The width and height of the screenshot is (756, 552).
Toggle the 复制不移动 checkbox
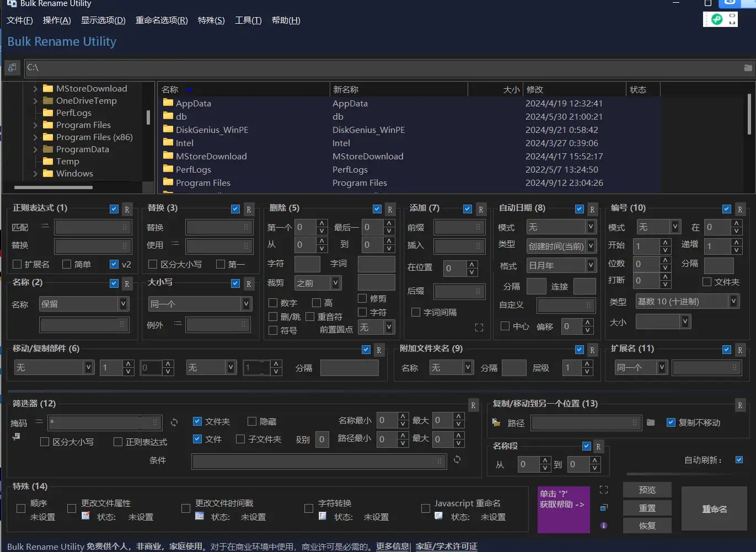(x=671, y=422)
